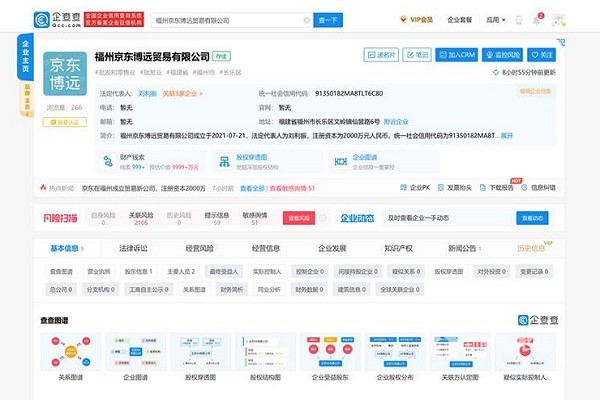Screen dimensions: 600x400
Task: Switch to the 知识产权 tab
Action: click(x=398, y=248)
